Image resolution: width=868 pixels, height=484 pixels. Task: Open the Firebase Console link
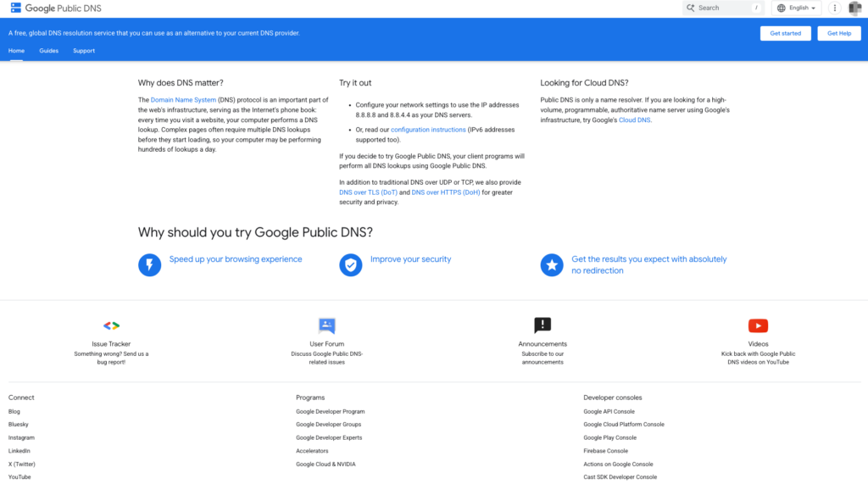tap(605, 451)
